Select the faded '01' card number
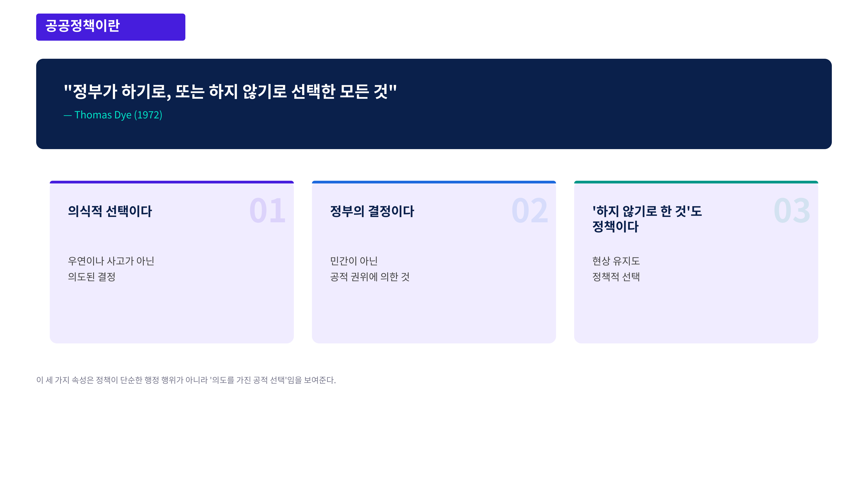The height and width of the screenshot is (488, 868). 267,211
